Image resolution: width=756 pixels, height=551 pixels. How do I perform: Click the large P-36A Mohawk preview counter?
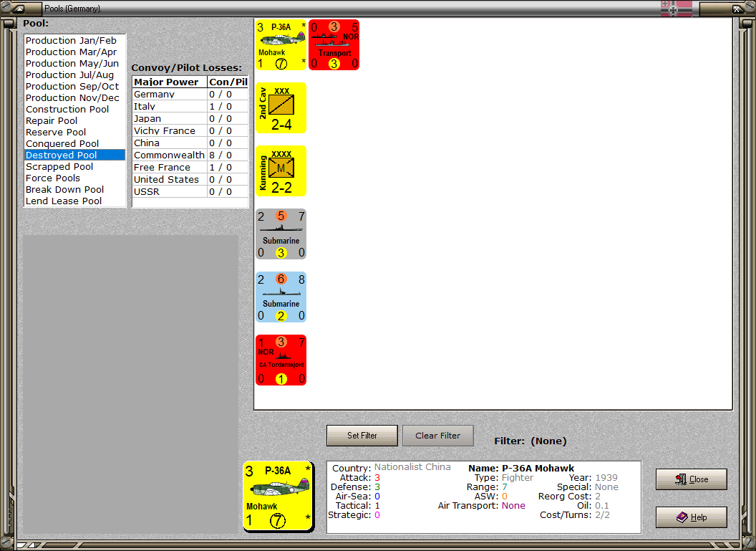tap(278, 497)
